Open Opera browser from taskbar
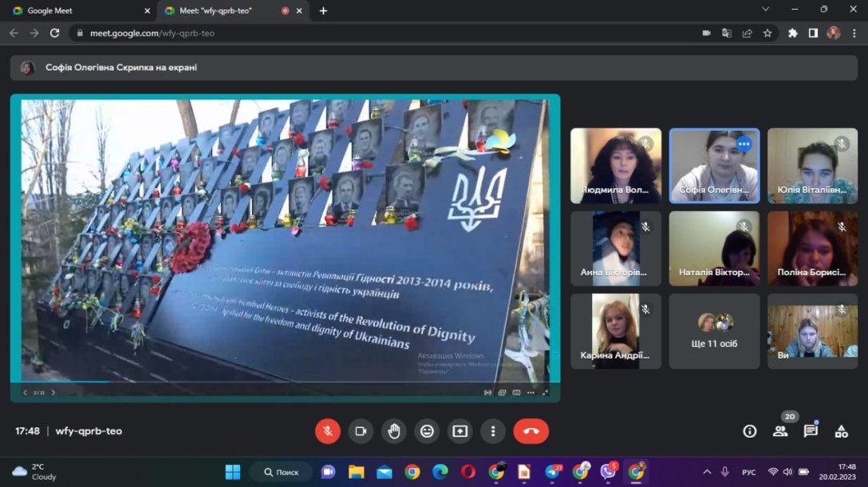 tap(468, 472)
